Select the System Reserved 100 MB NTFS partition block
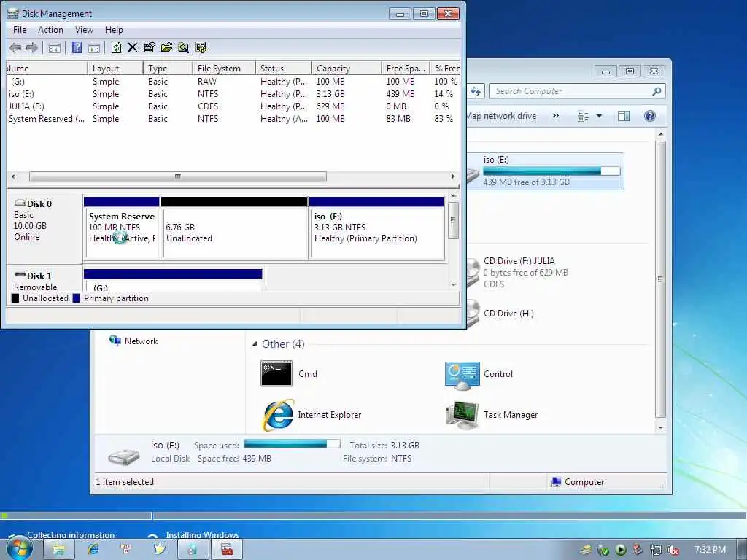 (122, 228)
